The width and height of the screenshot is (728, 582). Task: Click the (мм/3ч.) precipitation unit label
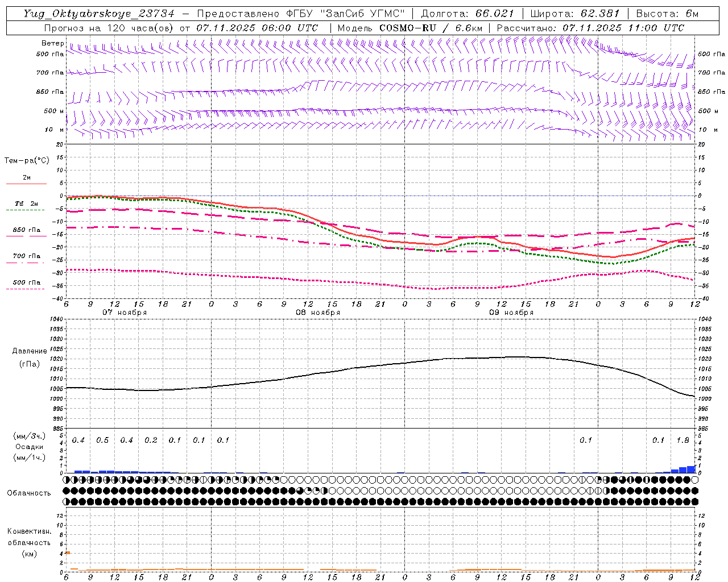29,436
